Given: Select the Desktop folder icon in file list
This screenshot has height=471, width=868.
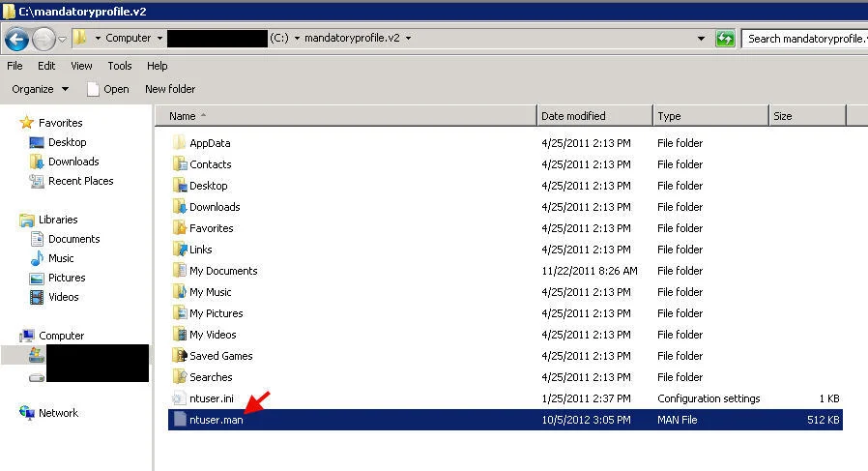Looking at the screenshot, I should coord(180,185).
